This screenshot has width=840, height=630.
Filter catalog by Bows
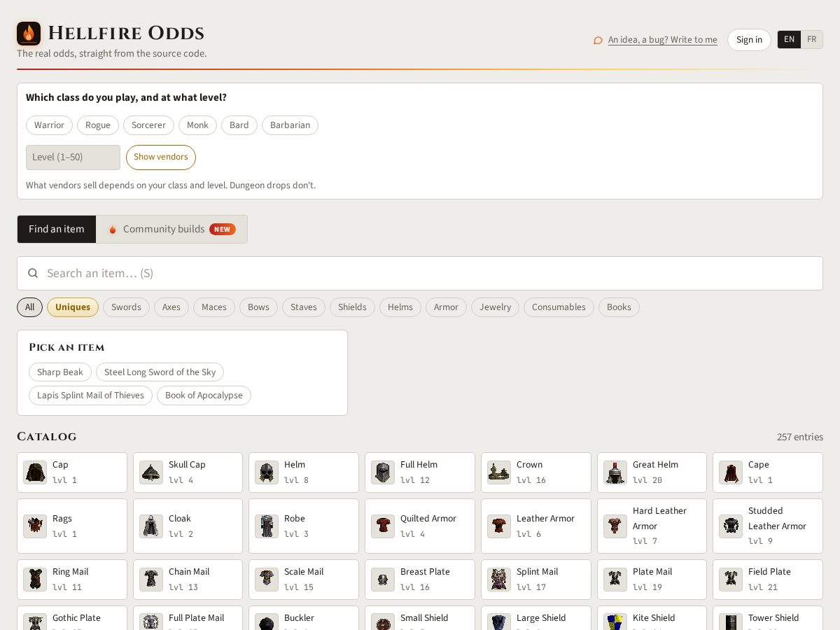pos(258,307)
